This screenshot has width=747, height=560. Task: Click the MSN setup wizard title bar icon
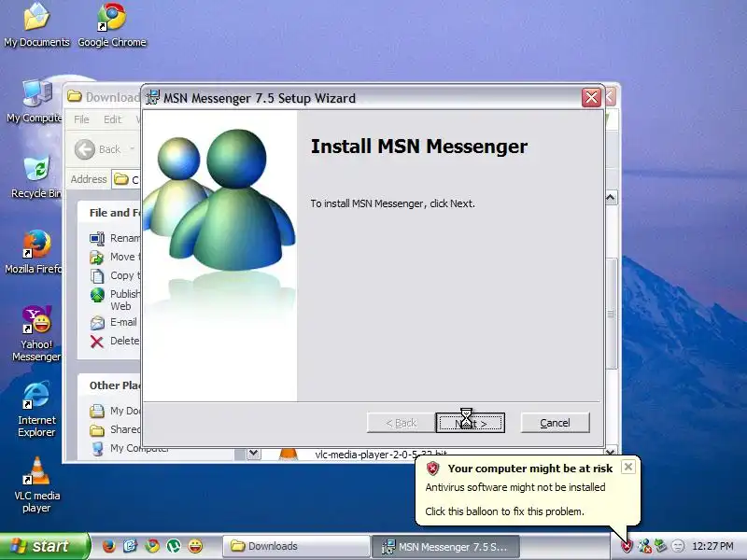coord(152,97)
